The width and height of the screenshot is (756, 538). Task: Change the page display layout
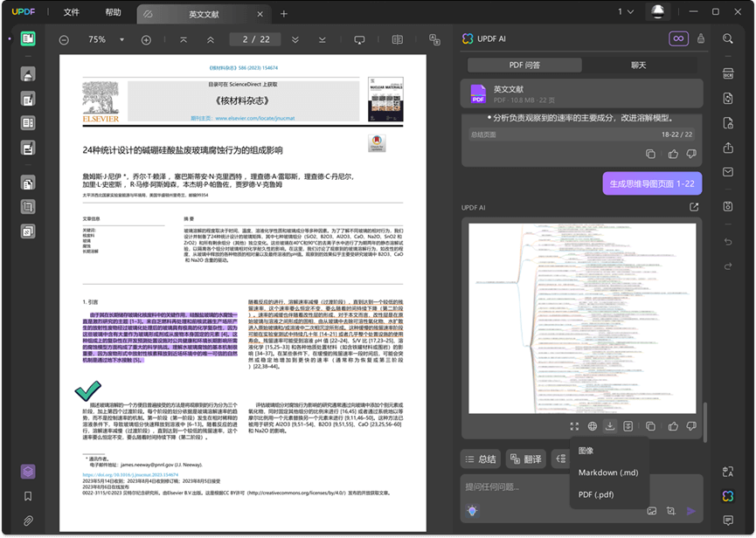point(398,40)
